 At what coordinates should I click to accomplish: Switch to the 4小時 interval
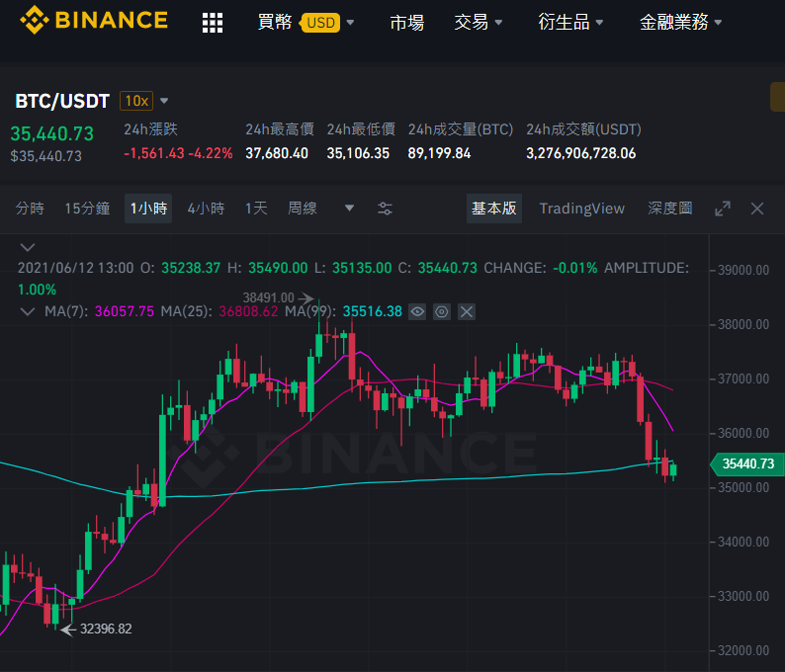click(206, 209)
